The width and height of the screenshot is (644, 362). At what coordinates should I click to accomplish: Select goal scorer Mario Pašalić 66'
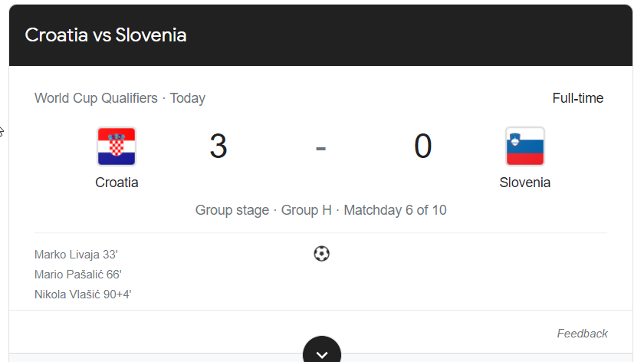[78, 275]
